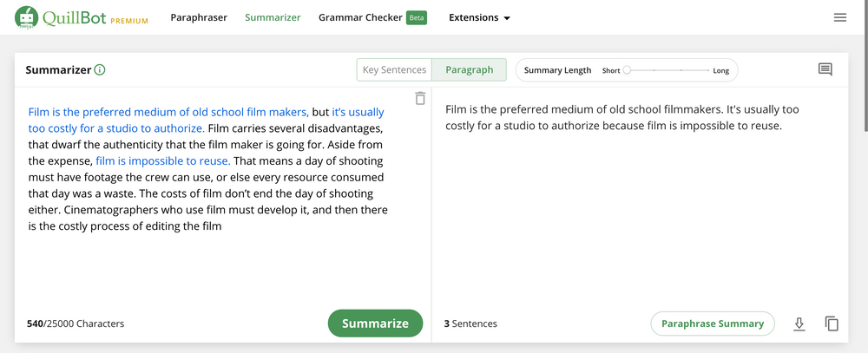Click the Grammar Checker Beta badge
Viewport: 868px width, 353px height.
click(x=417, y=17)
